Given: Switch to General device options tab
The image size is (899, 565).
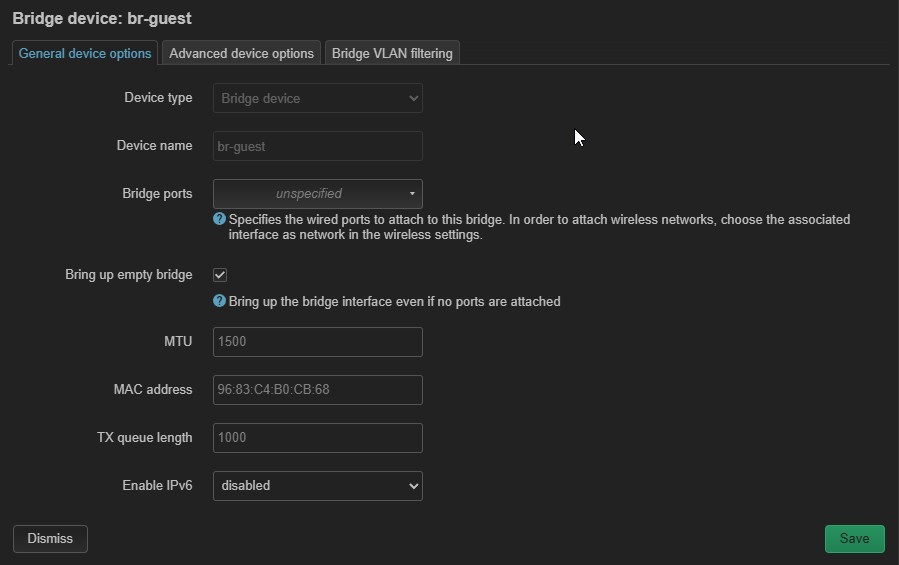Looking at the screenshot, I should [85, 53].
